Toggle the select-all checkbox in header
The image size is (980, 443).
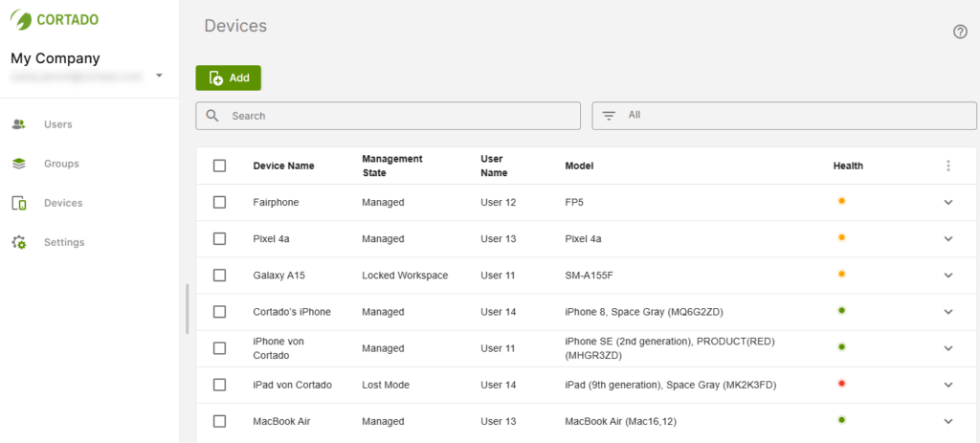coord(220,166)
